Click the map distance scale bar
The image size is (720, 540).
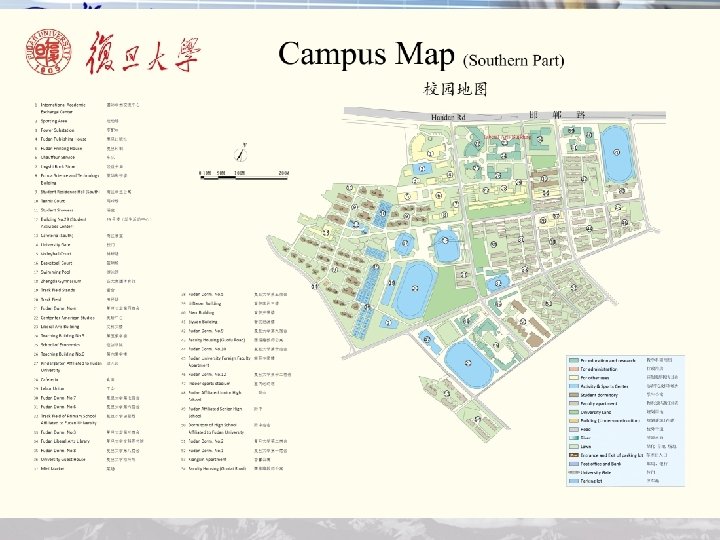[244, 175]
